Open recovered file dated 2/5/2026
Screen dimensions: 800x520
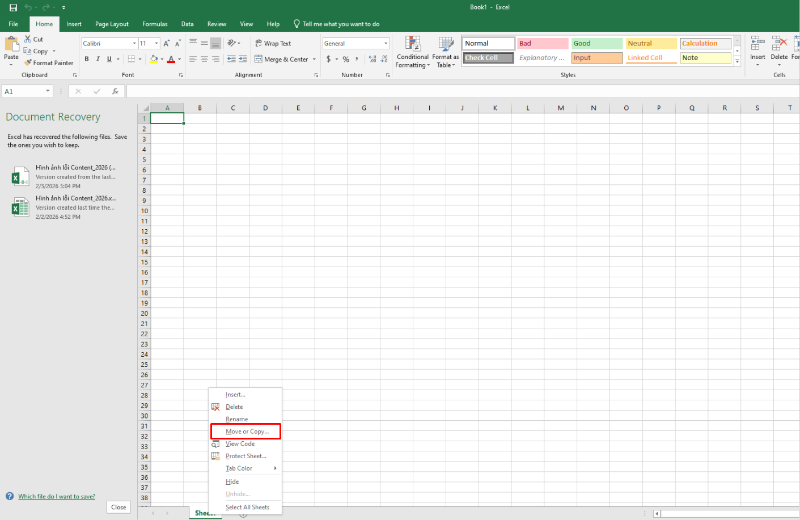coord(66,177)
